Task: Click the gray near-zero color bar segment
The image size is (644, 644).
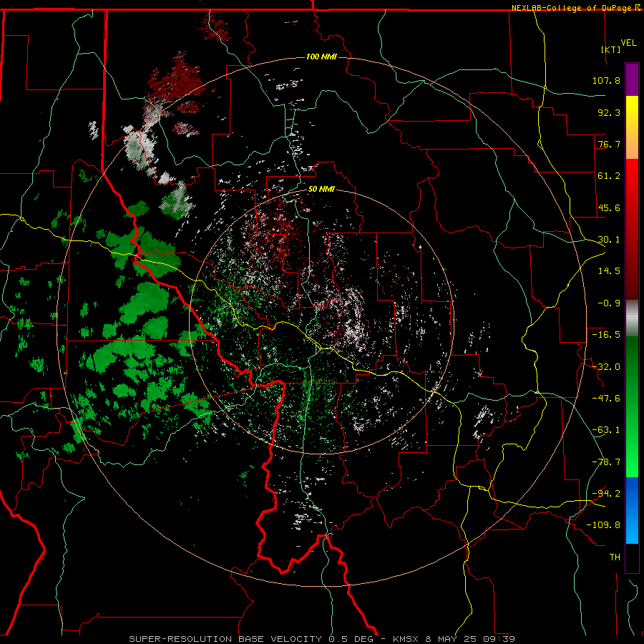Action: tap(632, 318)
